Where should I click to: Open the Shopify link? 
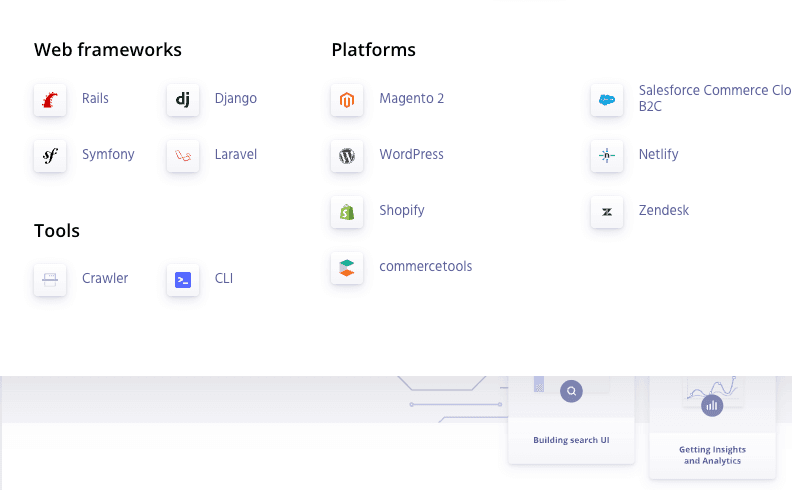click(x=402, y=211)
